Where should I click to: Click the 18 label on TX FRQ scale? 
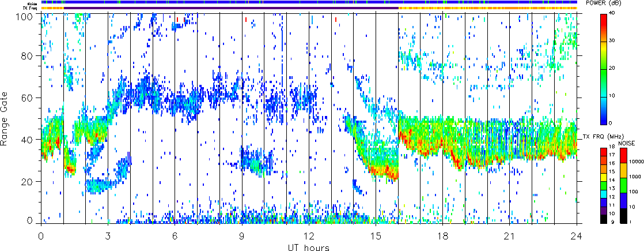click(612, 147)
